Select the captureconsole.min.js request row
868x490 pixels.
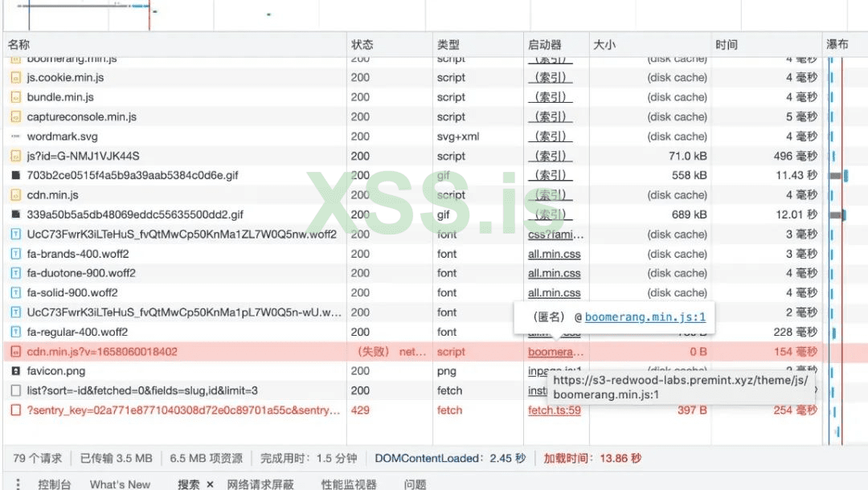pyautogui.click(x=435, y=117)
